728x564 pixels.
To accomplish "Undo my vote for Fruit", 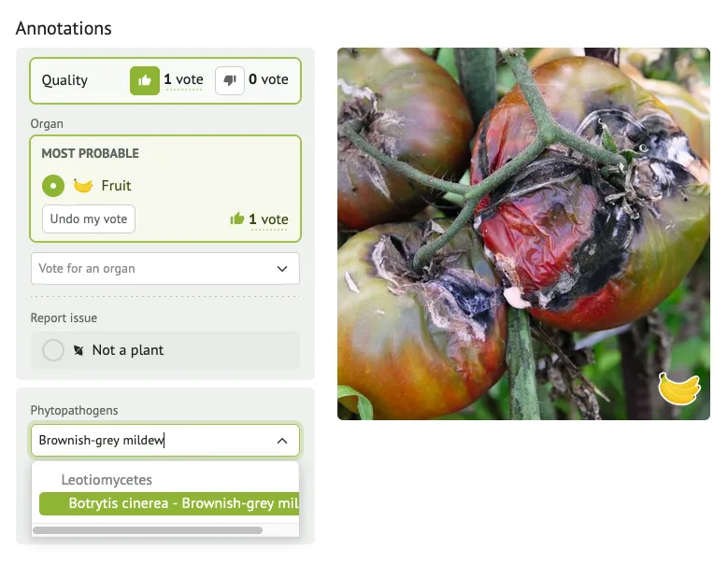I will click(89, 219).
